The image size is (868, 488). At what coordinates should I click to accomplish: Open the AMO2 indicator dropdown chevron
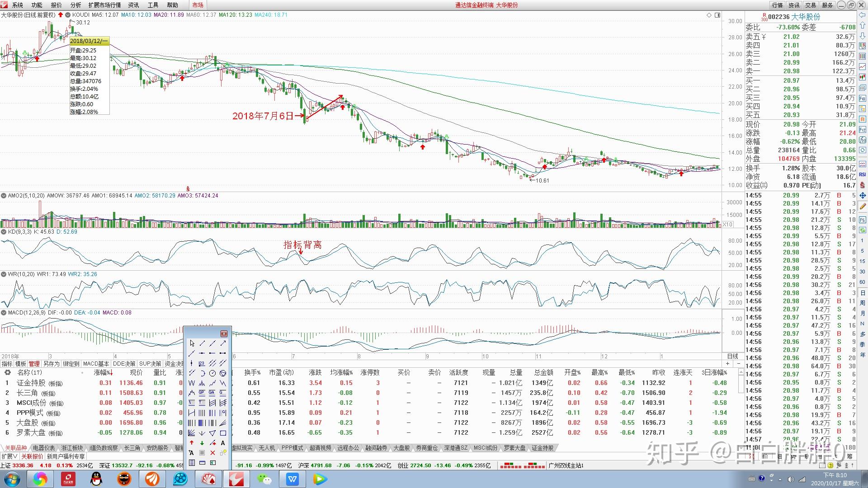[x=4, y=196]
